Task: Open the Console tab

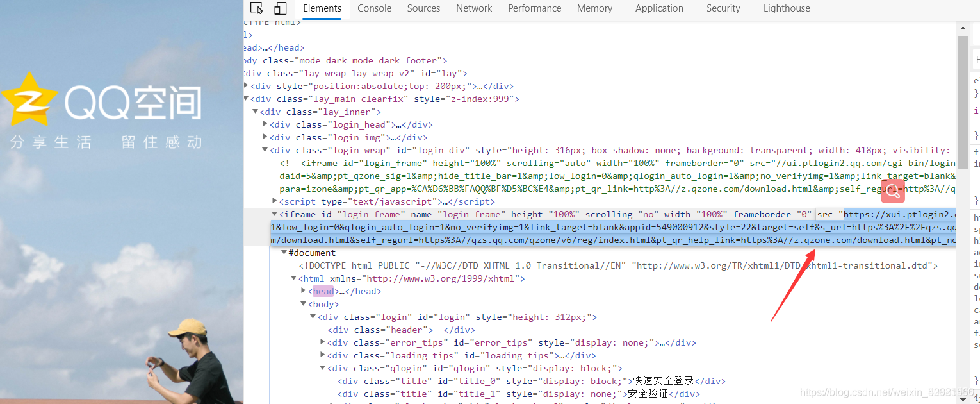Action: click(375, 8)
